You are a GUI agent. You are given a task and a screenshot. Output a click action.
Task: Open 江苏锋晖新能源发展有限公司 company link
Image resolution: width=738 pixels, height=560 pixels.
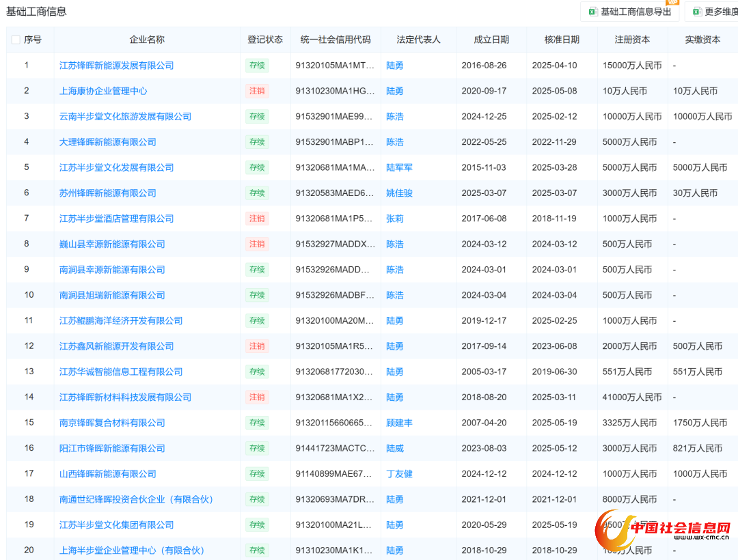click(x=116, y=66)
